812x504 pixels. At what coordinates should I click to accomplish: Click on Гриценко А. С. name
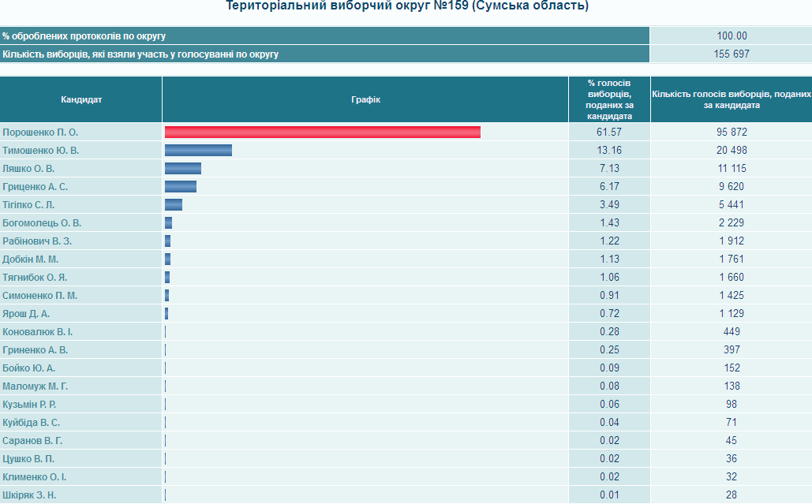tap(36, 187)
